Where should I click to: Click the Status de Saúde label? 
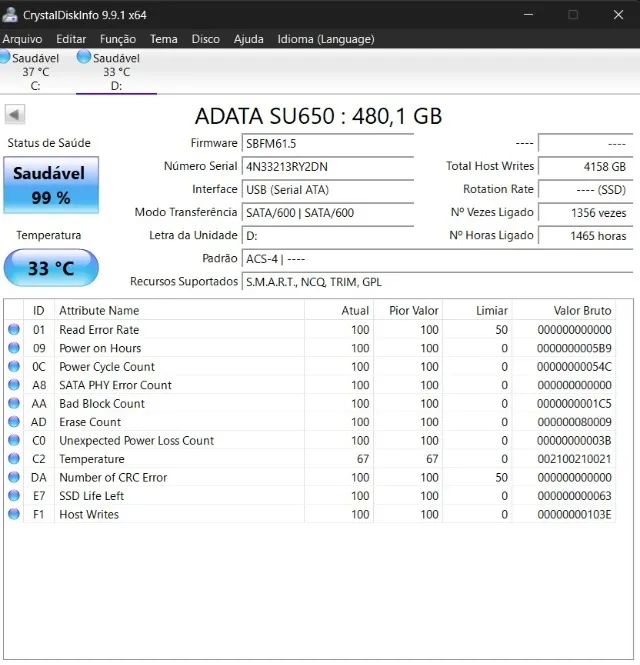(x=49, y=143)
